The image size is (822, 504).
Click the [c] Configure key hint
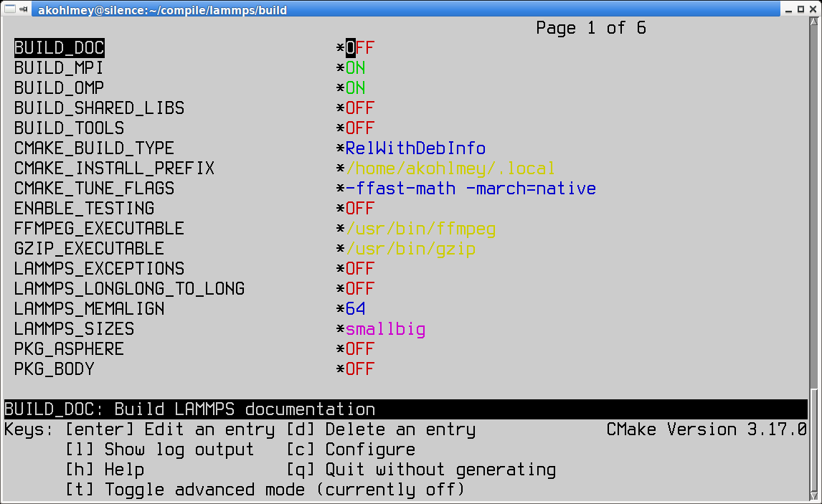click(351, 450)
